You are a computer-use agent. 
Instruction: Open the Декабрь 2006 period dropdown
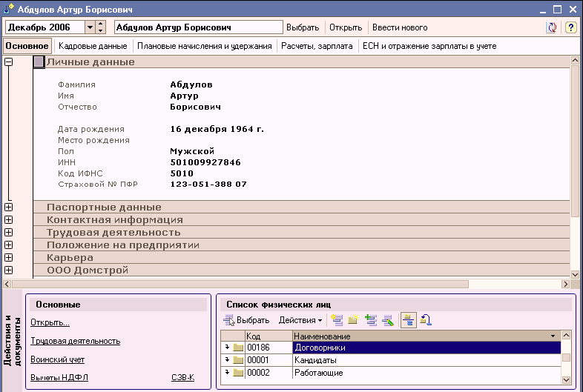pos(90,27)
